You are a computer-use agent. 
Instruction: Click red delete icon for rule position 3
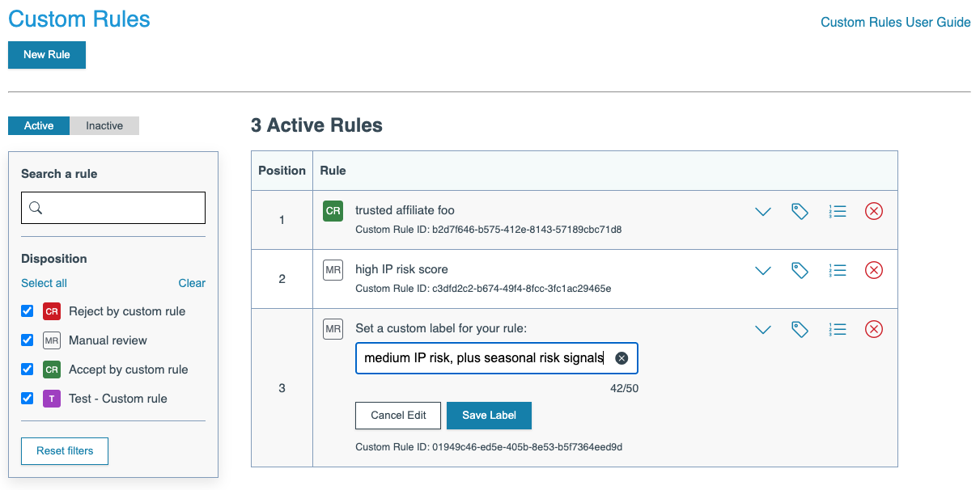(874, 330)
